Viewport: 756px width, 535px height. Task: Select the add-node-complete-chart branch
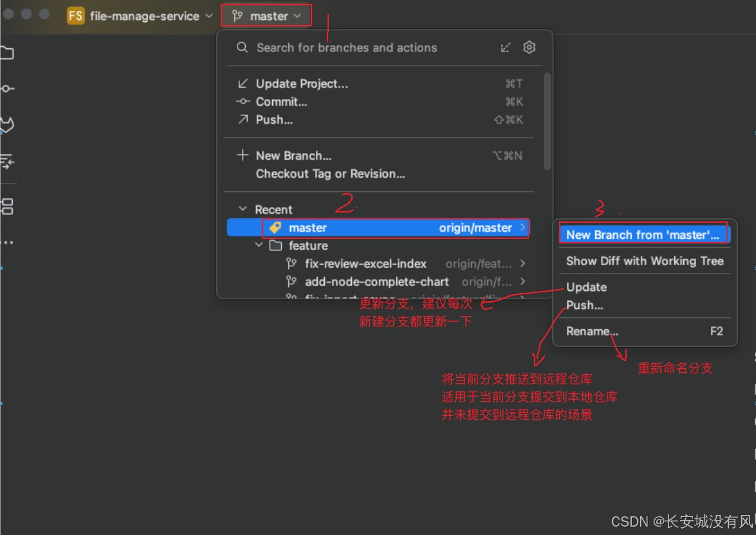pyautogui.click(x=378, y=281)
